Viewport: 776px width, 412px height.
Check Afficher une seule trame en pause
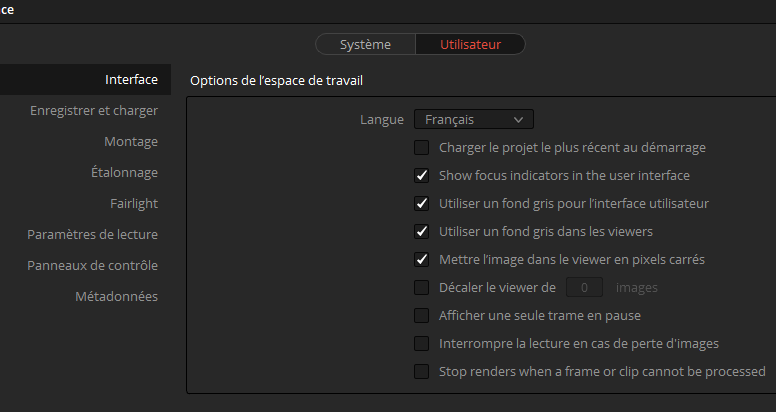pos(422,316)
